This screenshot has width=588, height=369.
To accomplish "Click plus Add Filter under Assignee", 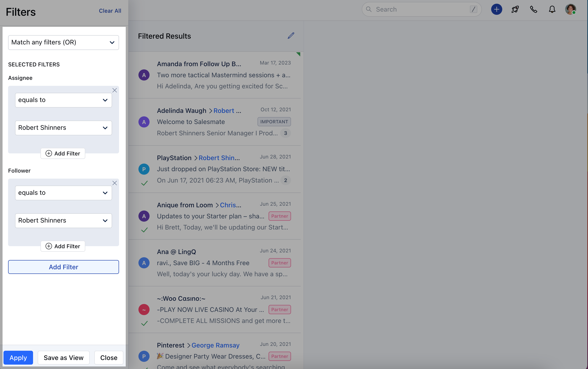I will (63, 154).
